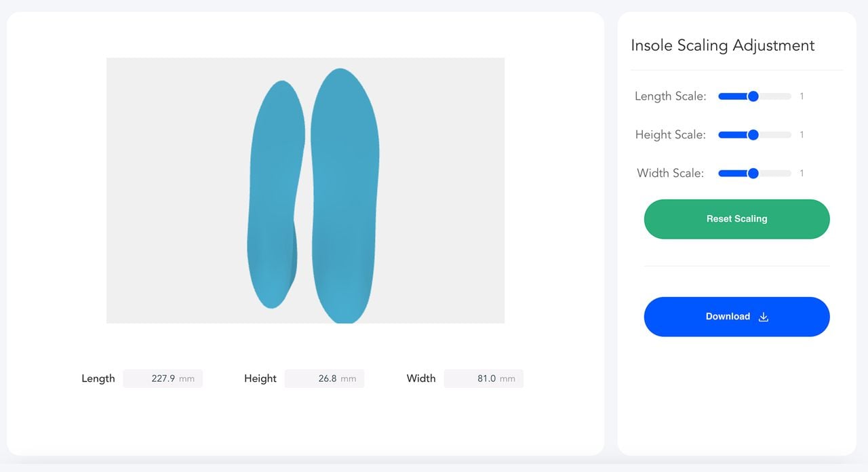Image resolution: width=868 pixels, height=472 pixels.
Task: Click the Length label below the viewer
Action: click(98, 378)
